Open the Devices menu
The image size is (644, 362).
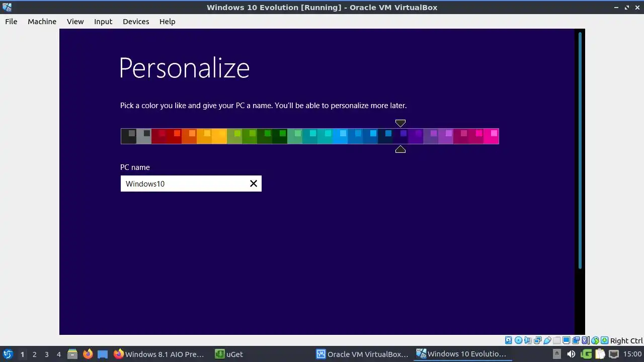point(136,21)
